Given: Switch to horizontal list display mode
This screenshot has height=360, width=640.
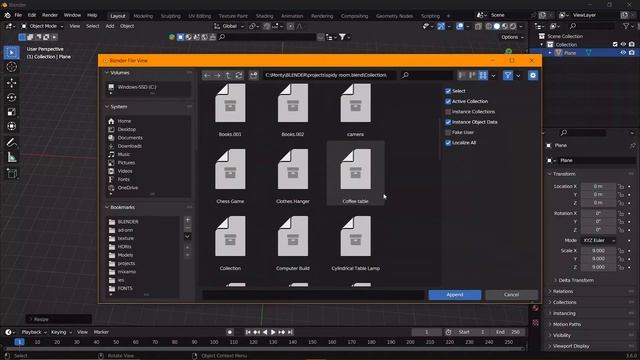Looking at the screenshot, I should pos(472,76).
